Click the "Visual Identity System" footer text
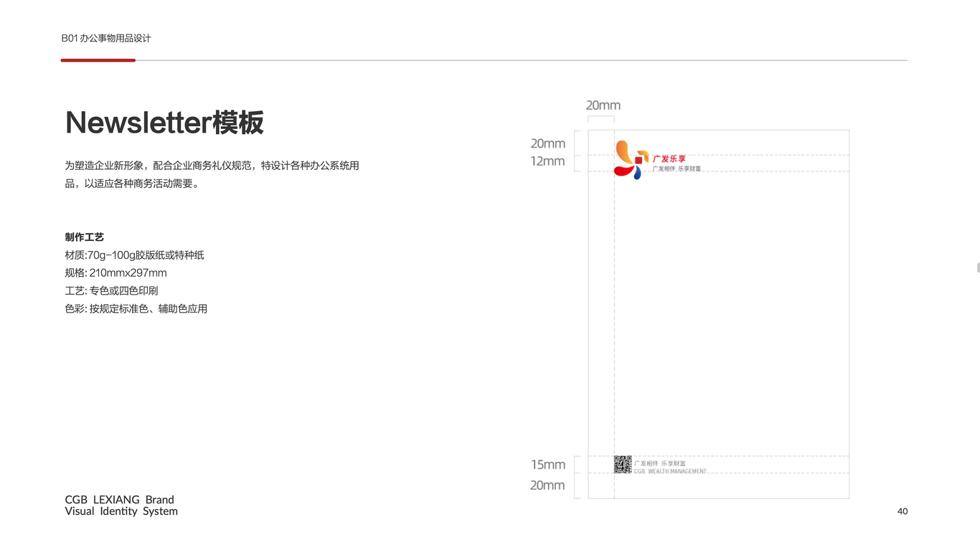 pos(121,511)
